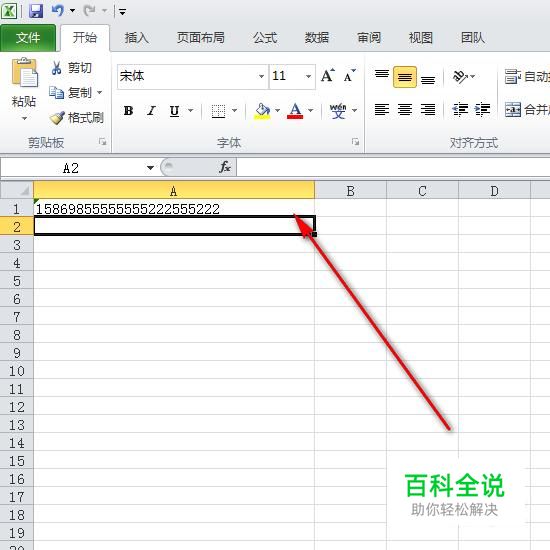Select column C header
The height and width of the screenshot is (550, 550).
click(x=422, y=190)
